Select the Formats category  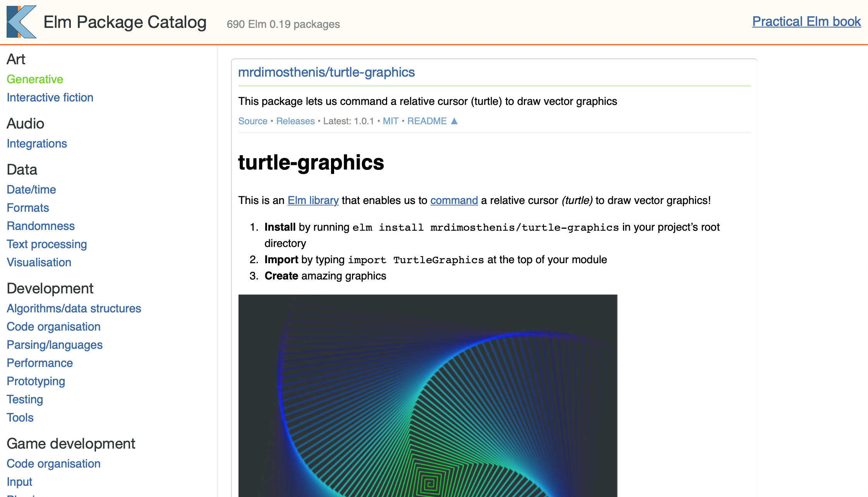point(28,208)
